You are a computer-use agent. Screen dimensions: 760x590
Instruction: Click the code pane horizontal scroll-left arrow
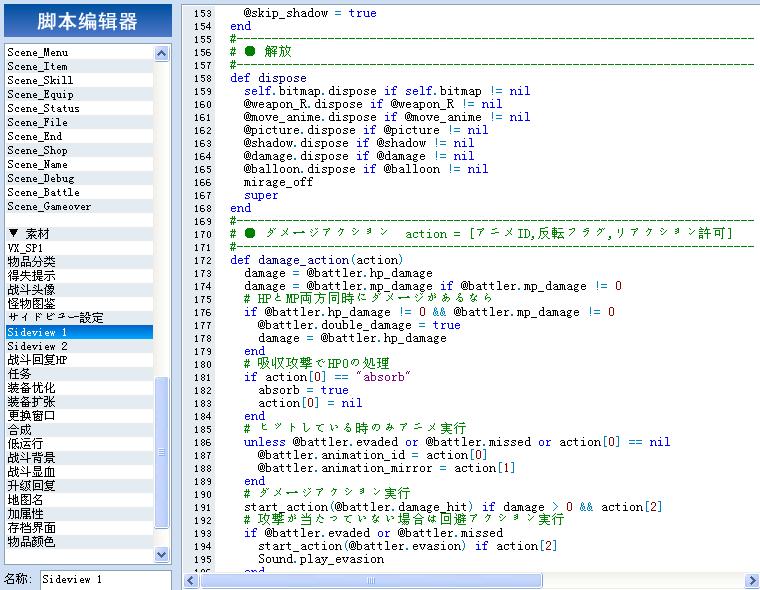191,580
